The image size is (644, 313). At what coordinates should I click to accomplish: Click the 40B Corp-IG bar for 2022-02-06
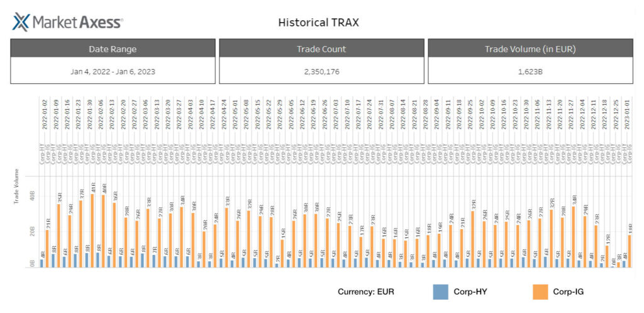[104, 232]
